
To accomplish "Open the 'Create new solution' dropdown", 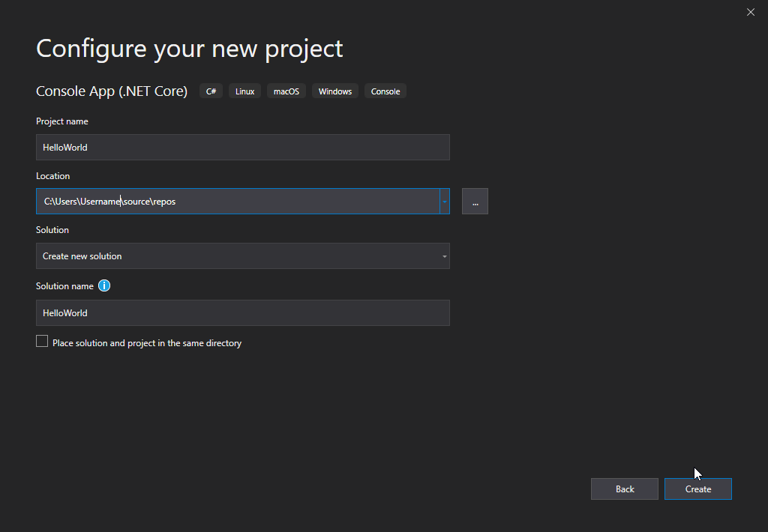I will tap(242, 256).
